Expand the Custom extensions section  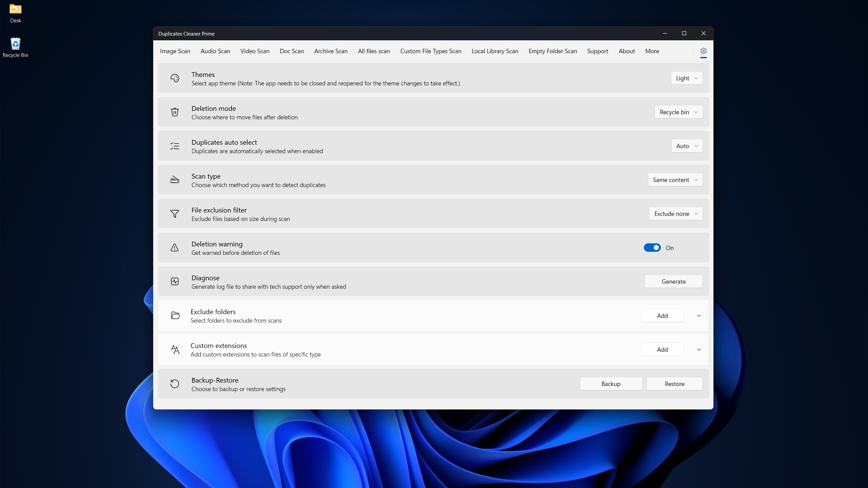point(698,349)
